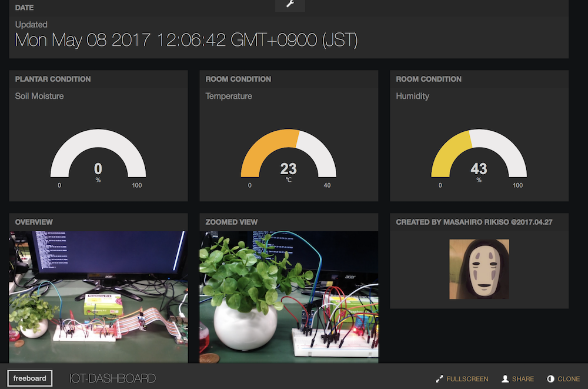
Task: Click the Zoomed View plant photo
Action: [x=288, y=297]
